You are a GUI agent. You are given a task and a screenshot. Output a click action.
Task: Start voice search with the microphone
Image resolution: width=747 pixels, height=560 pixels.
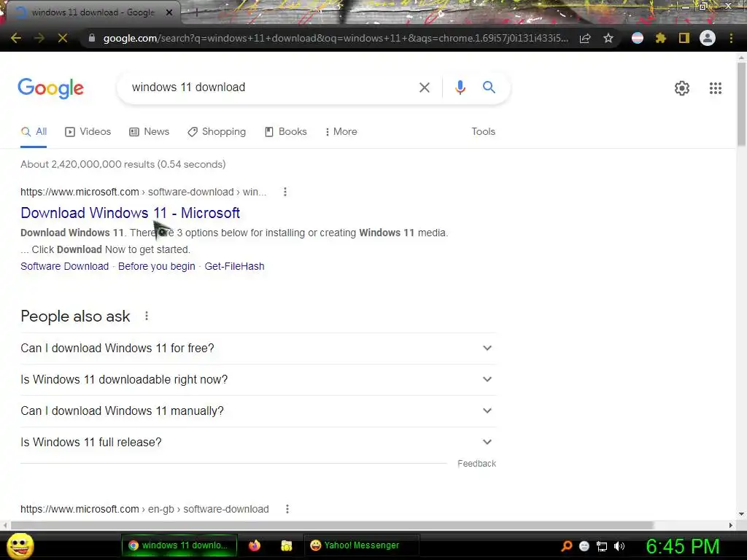460,87
